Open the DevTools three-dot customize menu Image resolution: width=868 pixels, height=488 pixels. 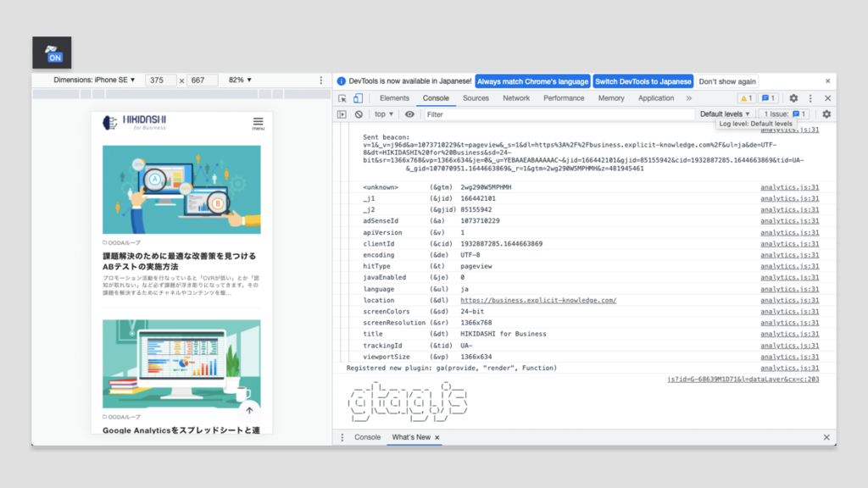coord(810,98)
